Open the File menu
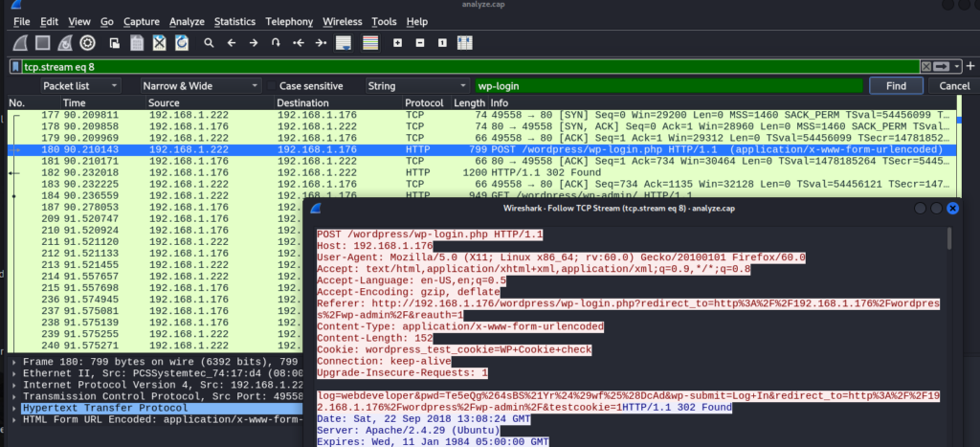980x447 pixels. click(21, 21)
